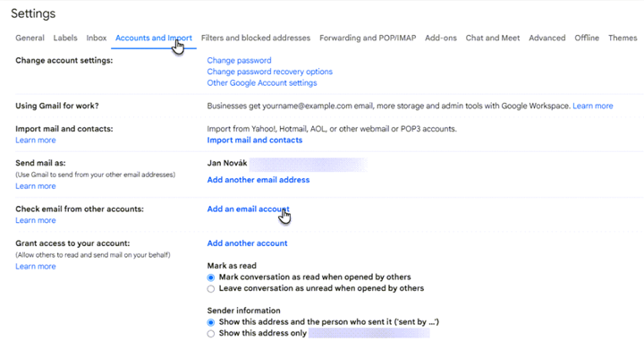Switch to Chat and Meet tab

pyautogui.click(x=493, y=38)
